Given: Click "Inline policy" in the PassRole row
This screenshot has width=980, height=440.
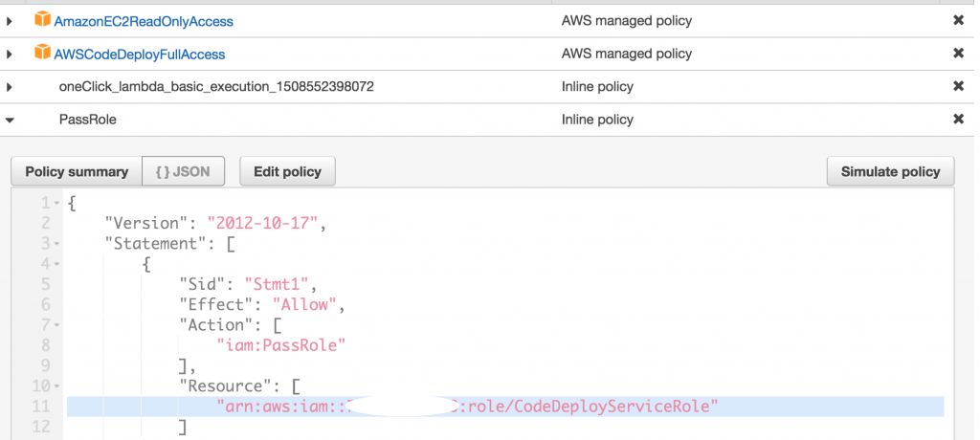Looking at the screenshot, I should tap(597, 120).
